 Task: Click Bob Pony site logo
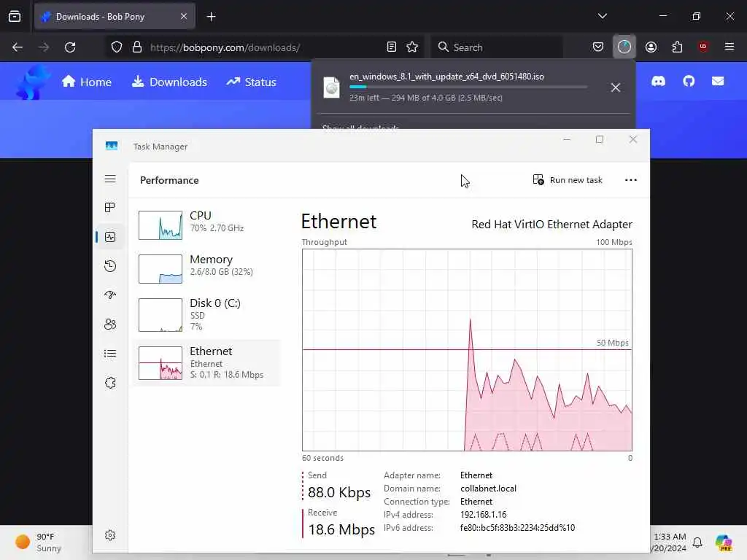click(32, 82)
